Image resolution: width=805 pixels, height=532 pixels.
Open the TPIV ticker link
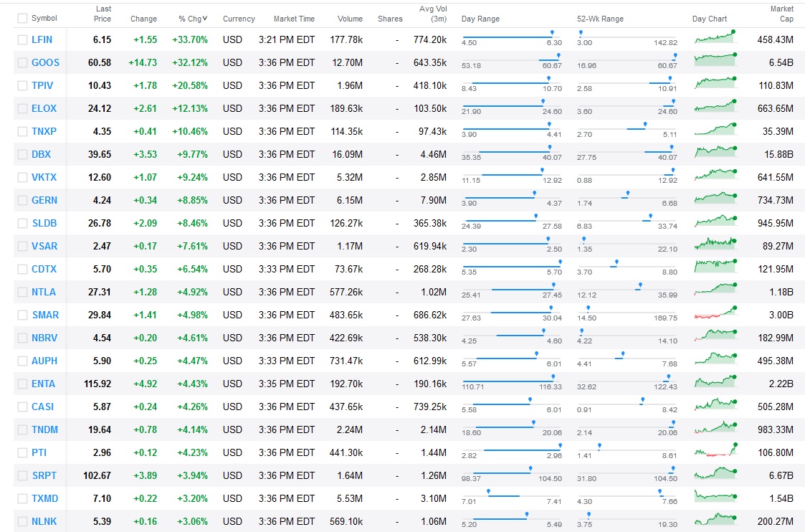point(42,85)
